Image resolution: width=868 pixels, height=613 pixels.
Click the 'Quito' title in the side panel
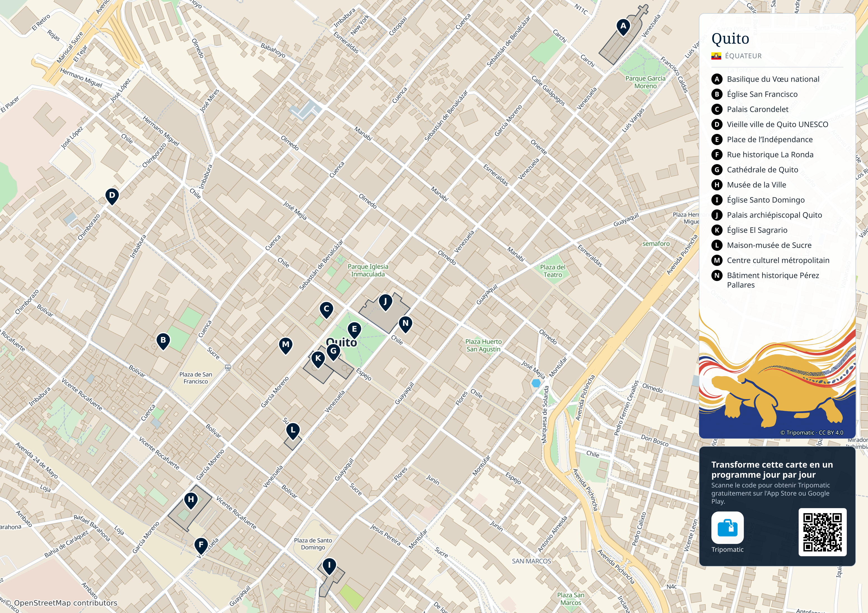730,39
